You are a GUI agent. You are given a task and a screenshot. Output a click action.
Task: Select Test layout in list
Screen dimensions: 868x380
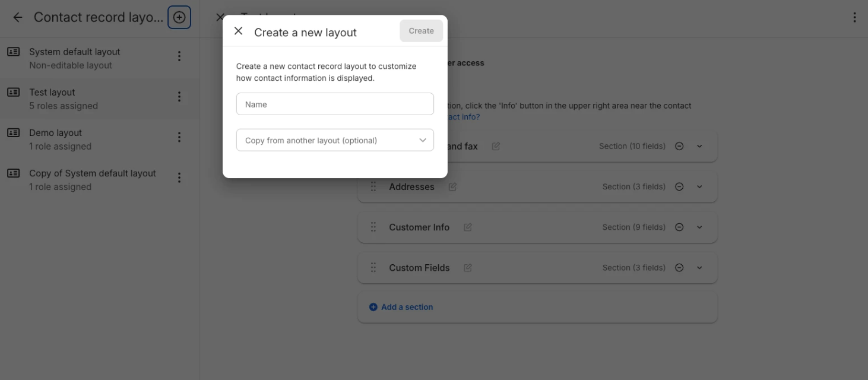[x=100, y=99]
